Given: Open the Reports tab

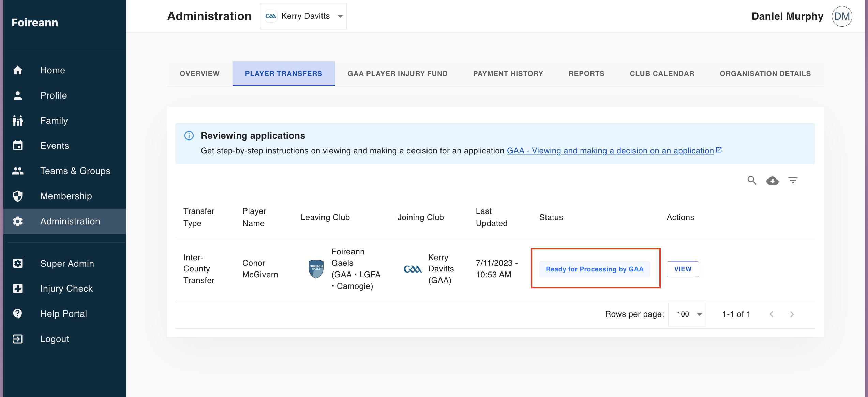Looking at the screenshot, I should 586,74.
